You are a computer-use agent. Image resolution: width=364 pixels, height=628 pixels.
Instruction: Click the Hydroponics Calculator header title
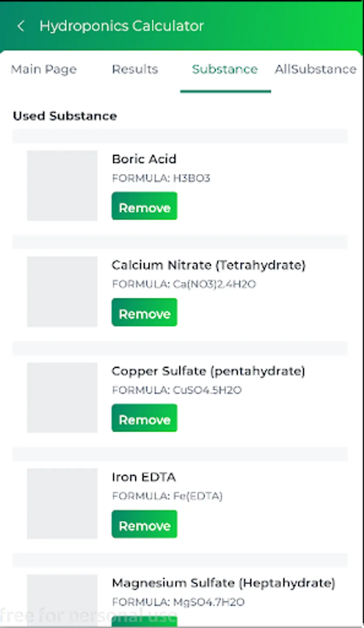tap(122, 26)
